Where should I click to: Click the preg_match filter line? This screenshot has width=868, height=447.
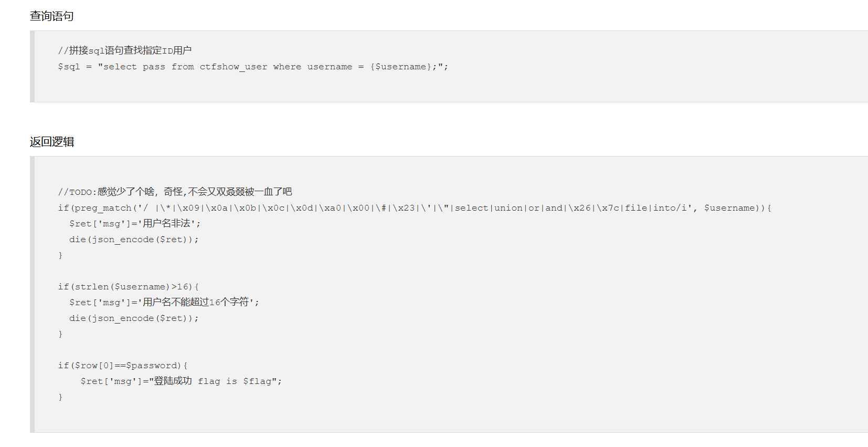[x=415, y=208]
